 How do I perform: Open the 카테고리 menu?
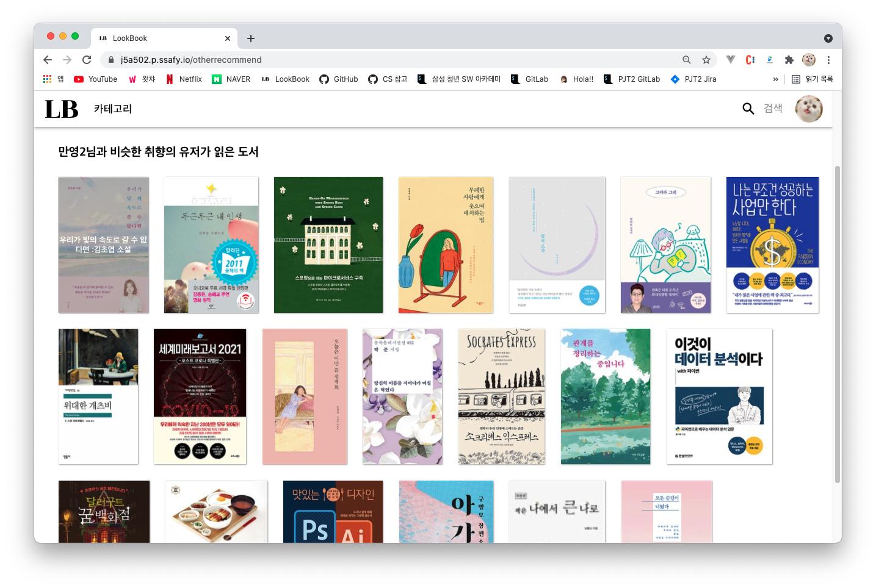click(x=112, y=109)
